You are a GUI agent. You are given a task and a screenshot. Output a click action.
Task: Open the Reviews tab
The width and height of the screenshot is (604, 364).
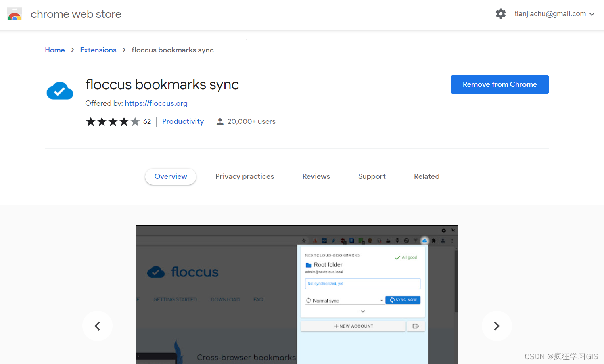pos(316,176)
